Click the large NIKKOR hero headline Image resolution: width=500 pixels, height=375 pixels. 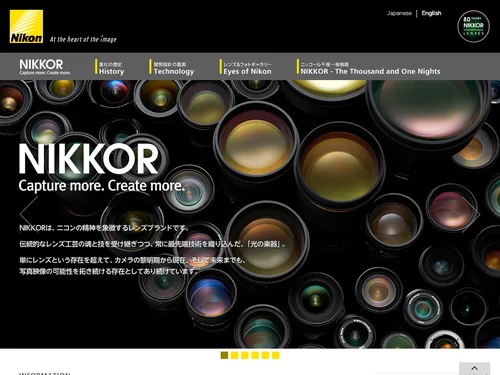pos(89,159)
